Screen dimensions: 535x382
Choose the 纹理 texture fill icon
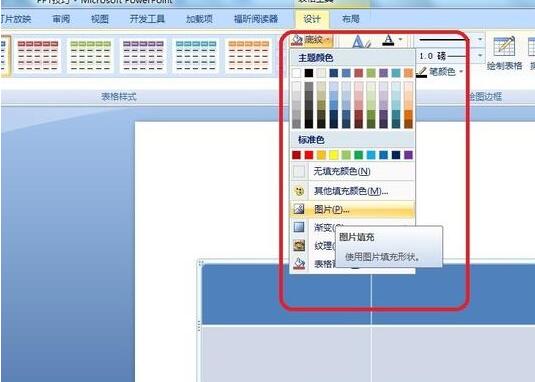tap(299, 245)
